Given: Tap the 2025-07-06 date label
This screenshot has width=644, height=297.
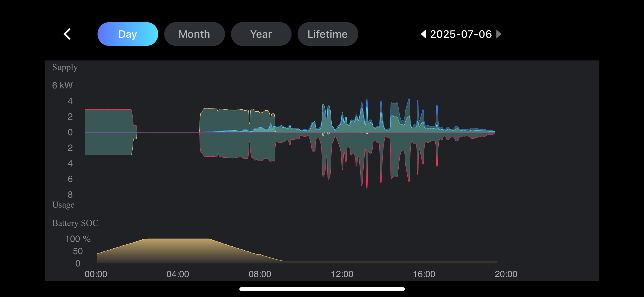Looking at the screenshot, I should click(461, 34).
